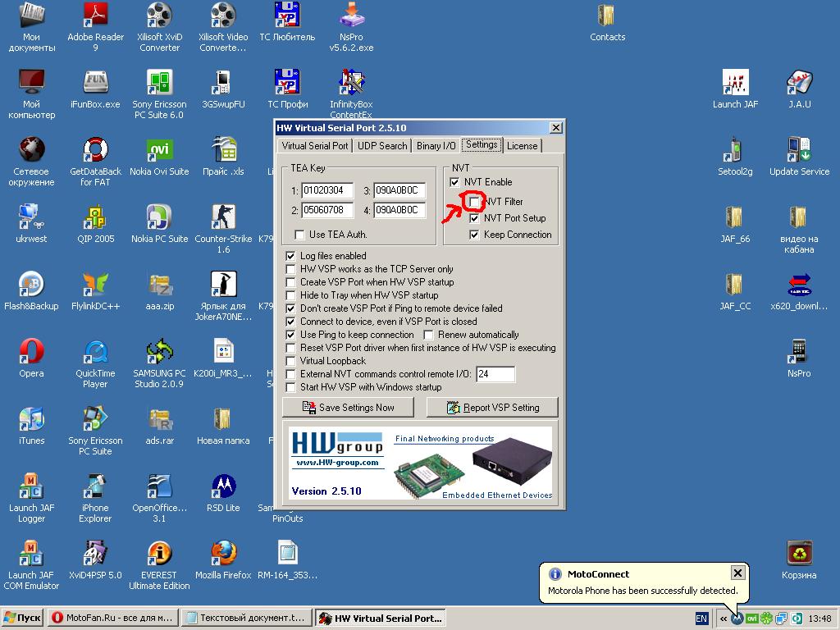Expand hidden tray icons chevron
The image size is (840, 630).
click(x=724, y=619)
